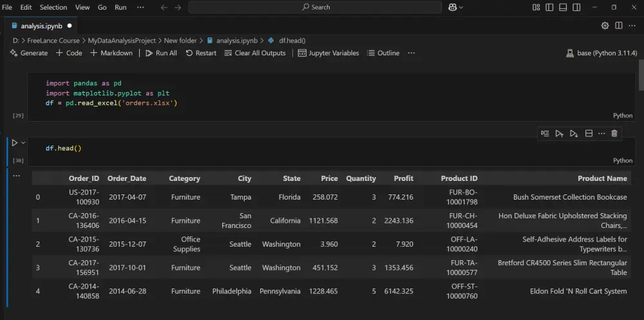Show the notebook Outline
Screen dimensions: 644x320
383,53
